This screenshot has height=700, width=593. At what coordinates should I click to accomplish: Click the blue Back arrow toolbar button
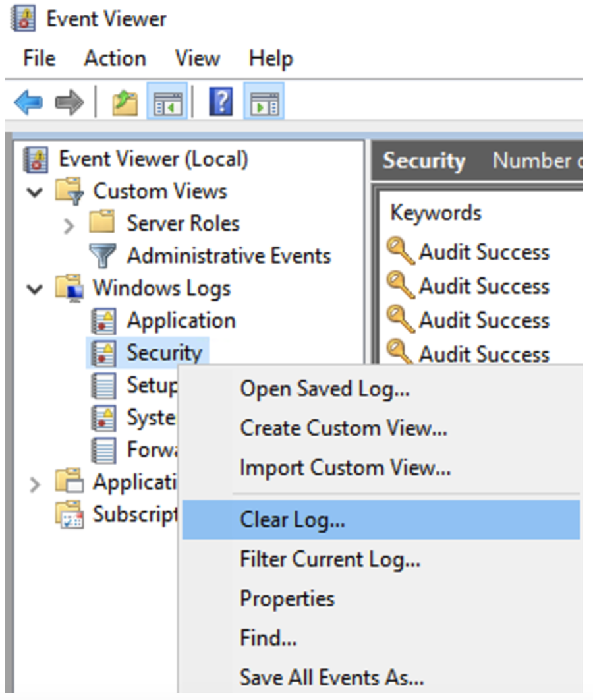(28, 102)
